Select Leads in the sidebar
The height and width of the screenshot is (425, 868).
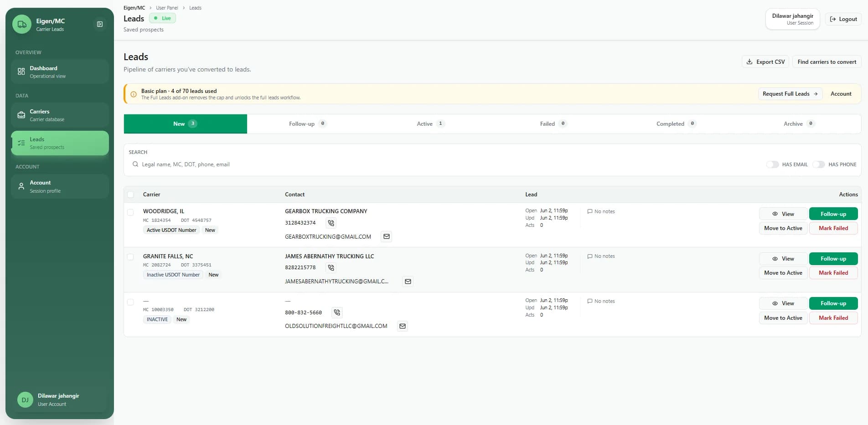point(60,143)
